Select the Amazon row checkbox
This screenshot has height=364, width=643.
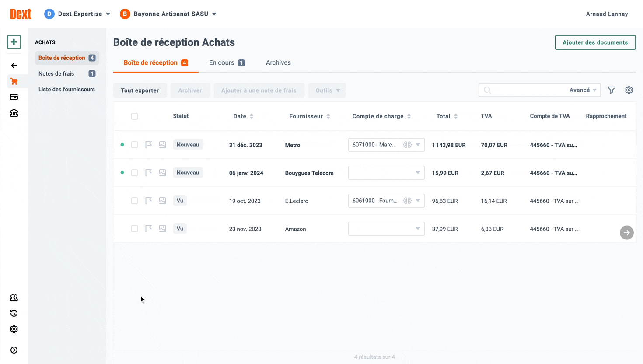pos(135,229)
